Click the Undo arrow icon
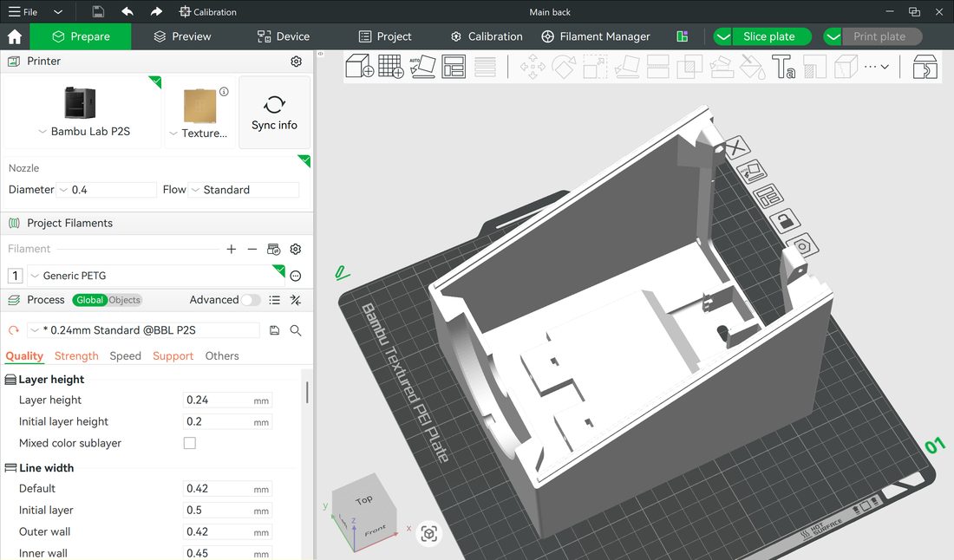Screen dimensions: 954x560 [x=127, y=11]
